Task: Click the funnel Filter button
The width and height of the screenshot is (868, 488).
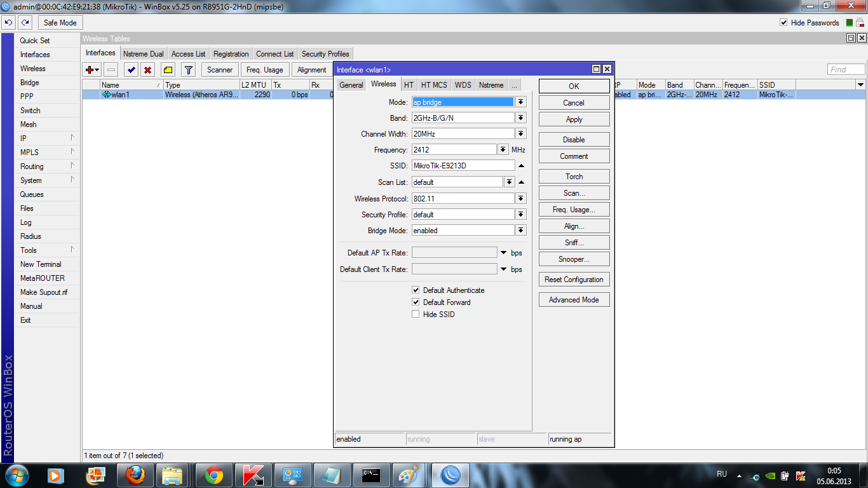Action: pos(188,70)
